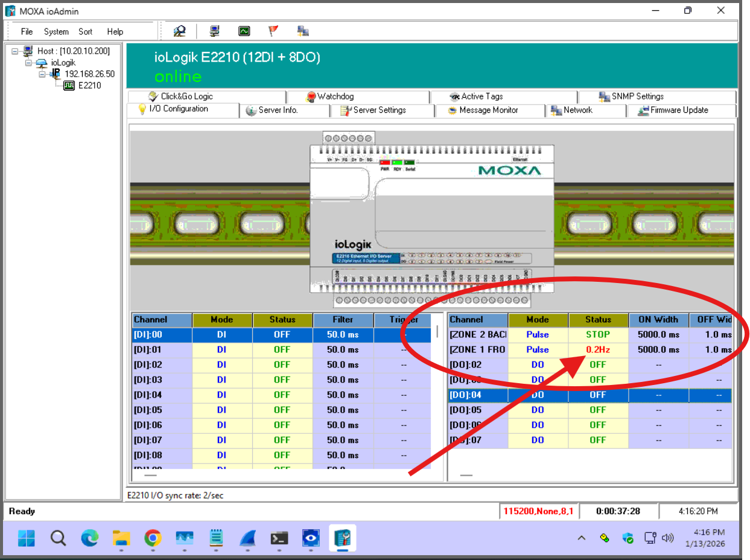Viewport: 750px width, 560px height.
Task: Open File Explorer from the taskbar
Action: (121, 538)
